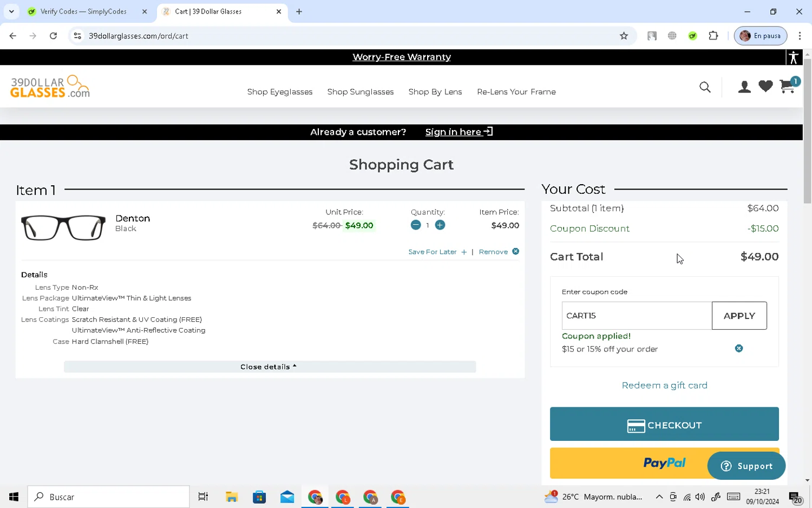This screenshot has width=812, height=508.
Task: Decrease quantity with the minus button
Action: [416, 225]
